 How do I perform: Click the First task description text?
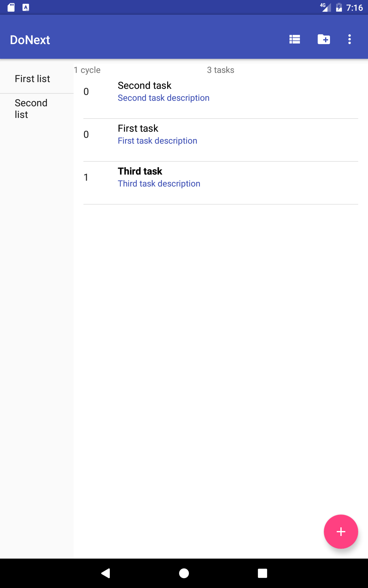coord(157,141)
